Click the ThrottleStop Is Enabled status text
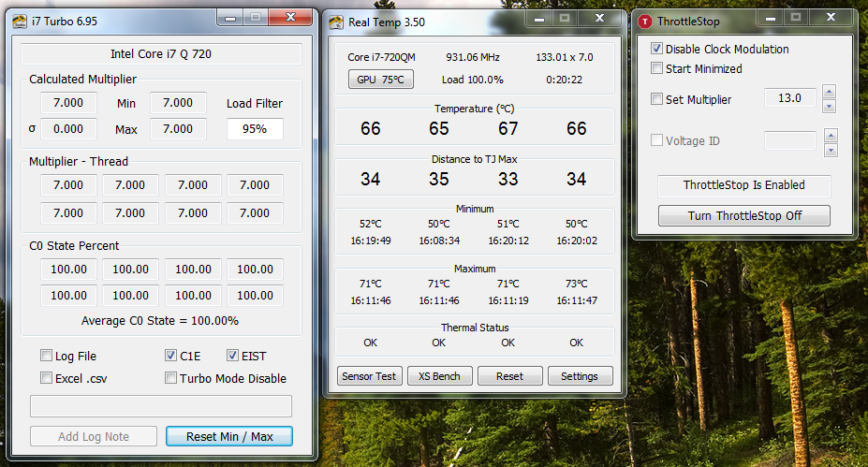This screenshot has width=868, height=467. [x=744, y=184]
